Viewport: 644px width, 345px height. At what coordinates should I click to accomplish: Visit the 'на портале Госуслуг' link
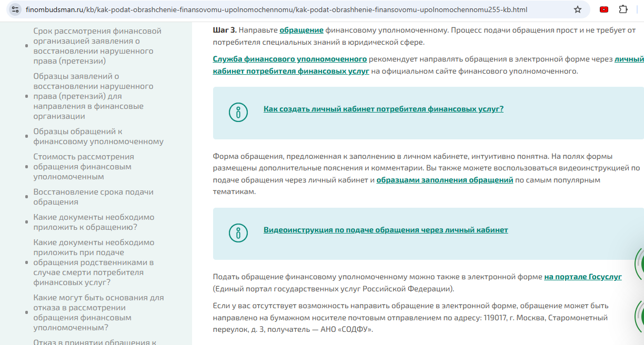(583, 277)
